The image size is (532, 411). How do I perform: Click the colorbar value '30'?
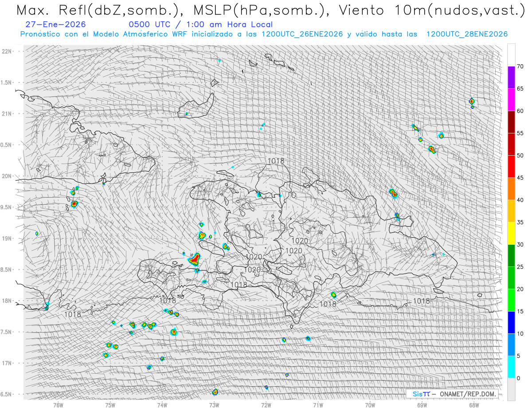pos(520,244)
